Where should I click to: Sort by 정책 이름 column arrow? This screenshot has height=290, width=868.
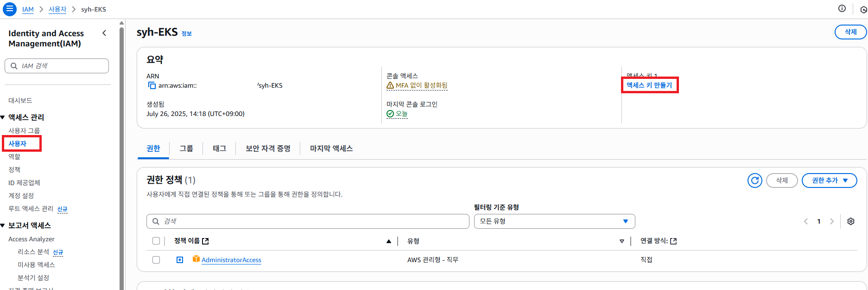pyautogui.click(x=388, y=241)
